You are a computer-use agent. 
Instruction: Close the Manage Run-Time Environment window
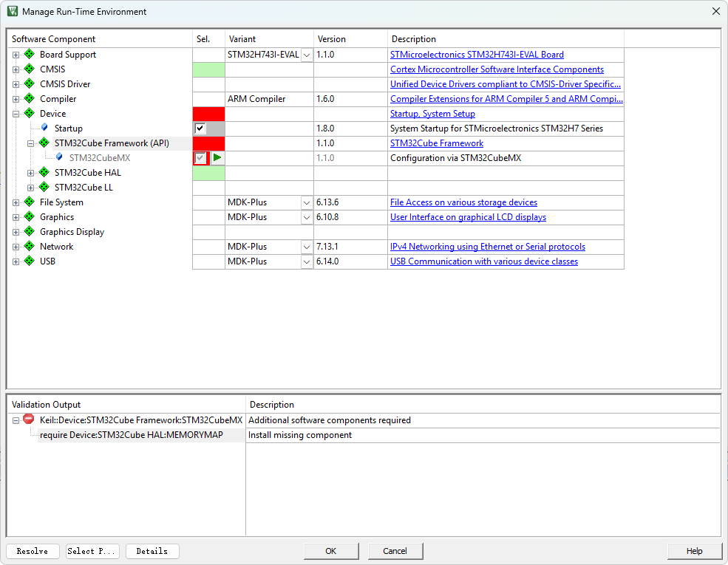pyautogui.click(x=716, y=11)
